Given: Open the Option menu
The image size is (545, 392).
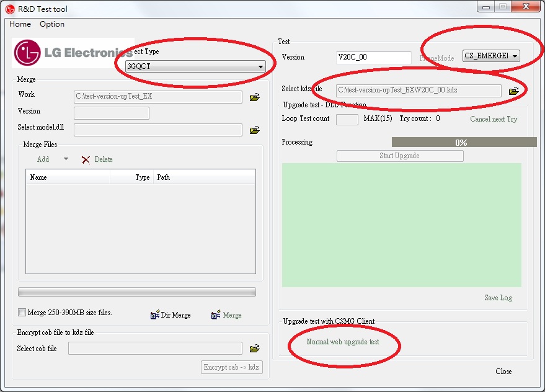Looking at the screenshot, I should (52, 24).
